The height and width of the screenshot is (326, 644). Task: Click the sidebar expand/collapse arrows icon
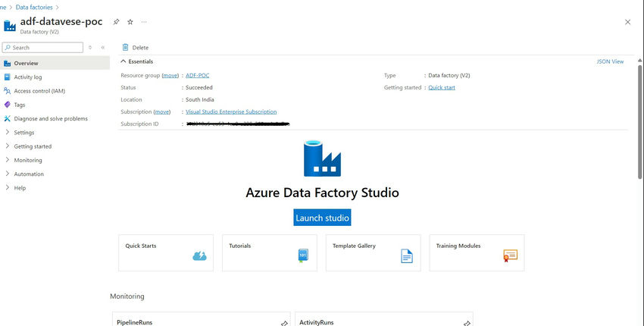point(90,47)
